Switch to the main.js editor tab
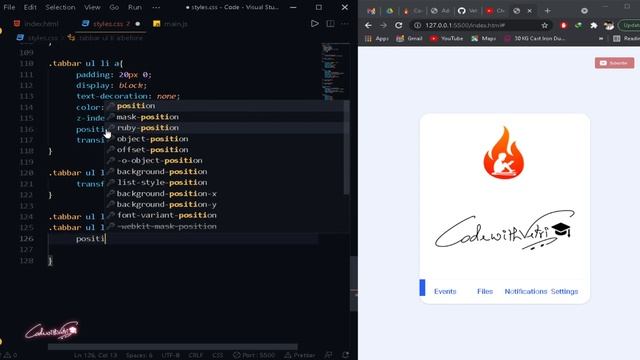This screenshot has width=640, height=360. (171, 24)
